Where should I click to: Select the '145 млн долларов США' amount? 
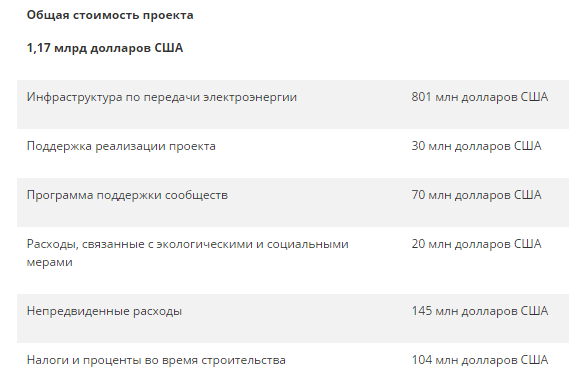coord(480,311)
